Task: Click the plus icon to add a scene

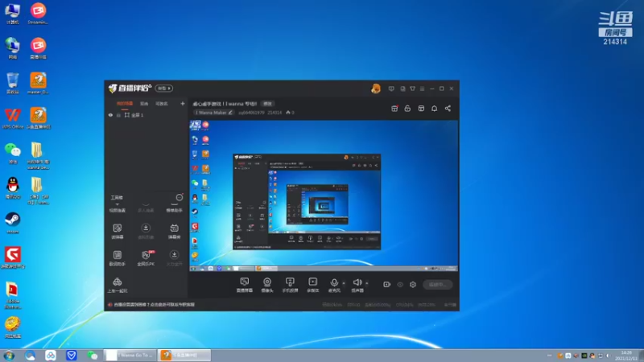Action: coord(183,104)
